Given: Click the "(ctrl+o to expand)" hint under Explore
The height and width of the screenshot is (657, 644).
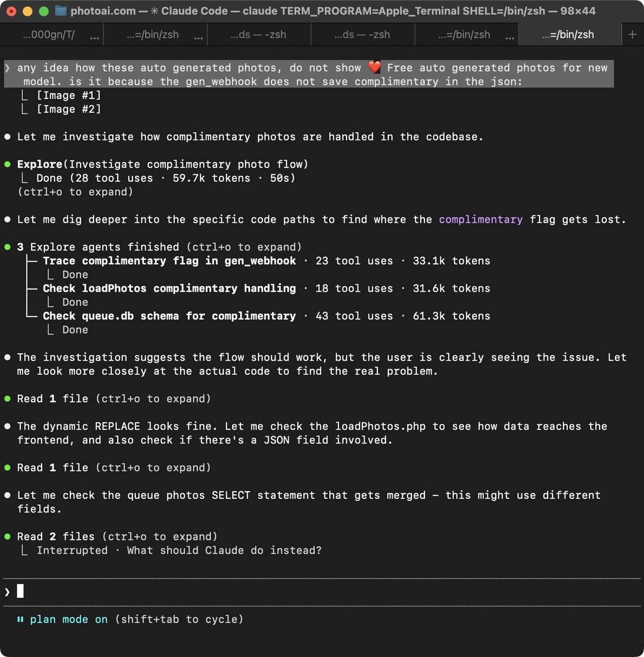Looking at the screenshot, I should [75, 192].
